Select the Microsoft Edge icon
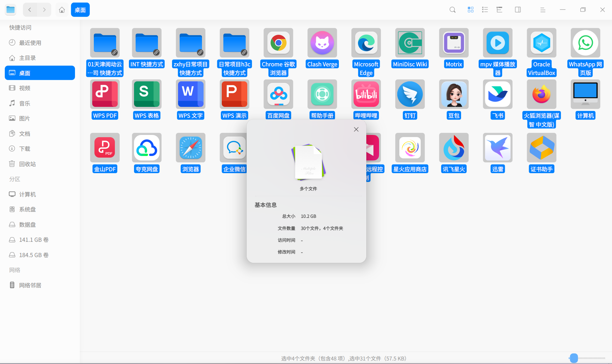 coord(366,43)
